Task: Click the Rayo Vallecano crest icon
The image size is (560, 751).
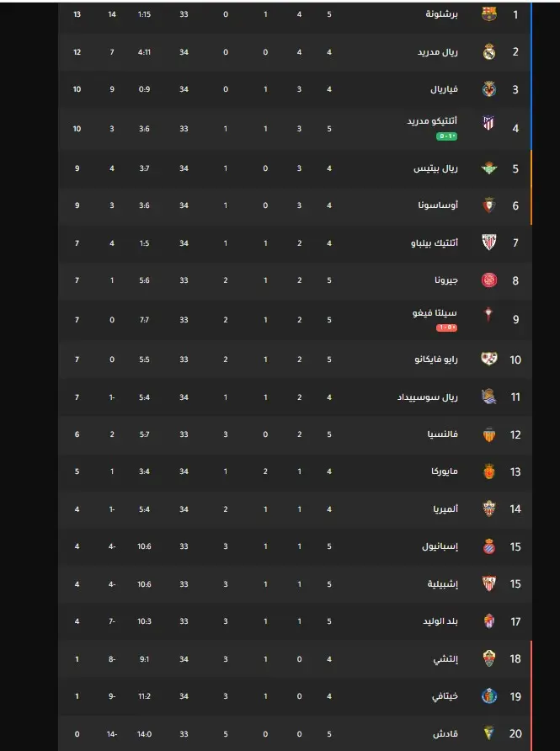Action: pyautogui.click(x=489, y=359)
